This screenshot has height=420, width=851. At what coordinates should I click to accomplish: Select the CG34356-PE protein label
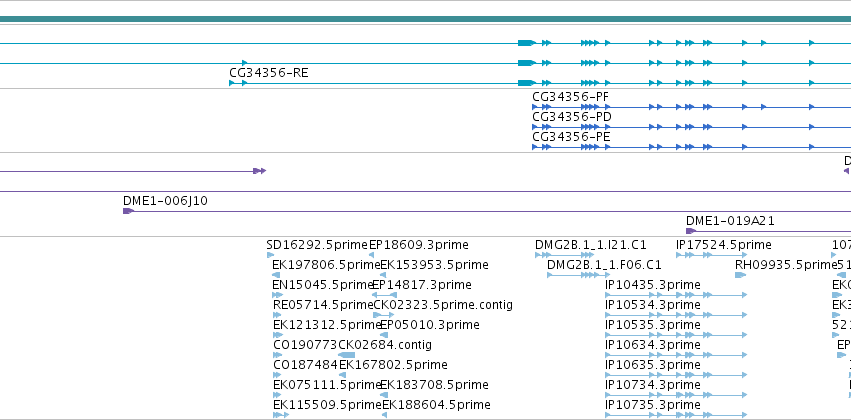(x=571, y=137)
